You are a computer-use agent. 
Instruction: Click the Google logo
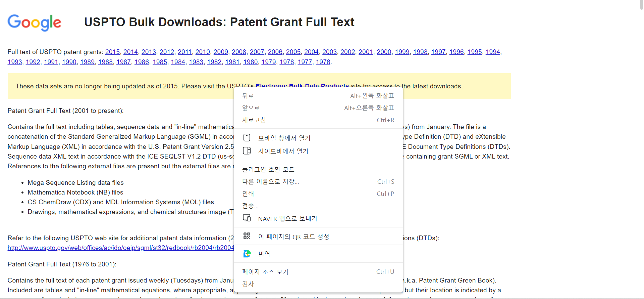pyautogui.click(x=34, y=23)
